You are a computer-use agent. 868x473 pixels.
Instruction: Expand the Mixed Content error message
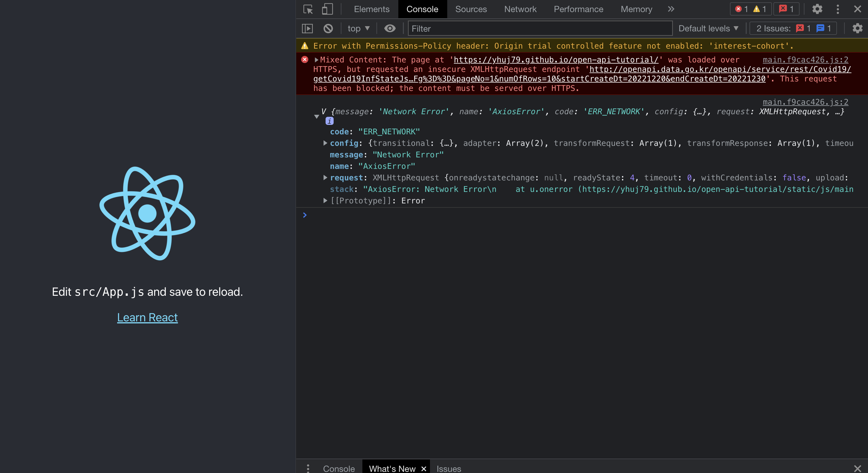(316, 60)
